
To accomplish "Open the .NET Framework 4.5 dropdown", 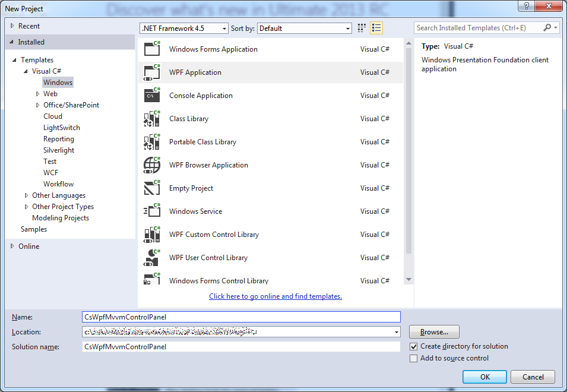I will click(183, 28).
